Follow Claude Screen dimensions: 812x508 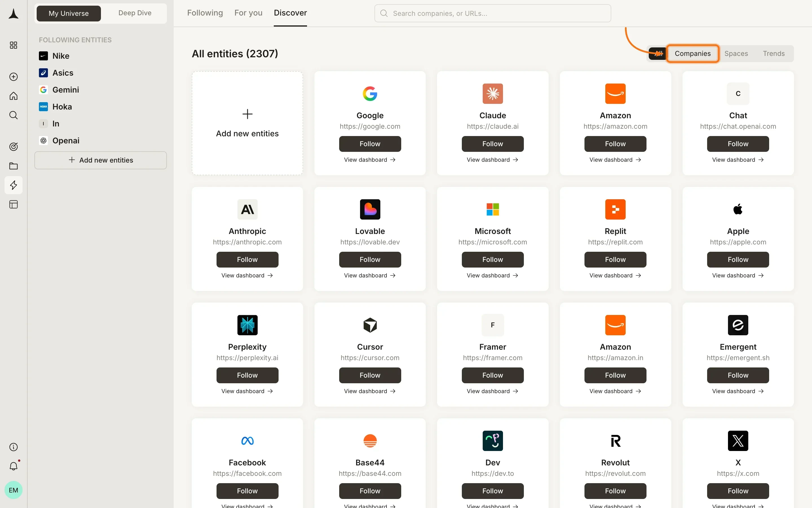pyautogui.click(x=493, y=144)
